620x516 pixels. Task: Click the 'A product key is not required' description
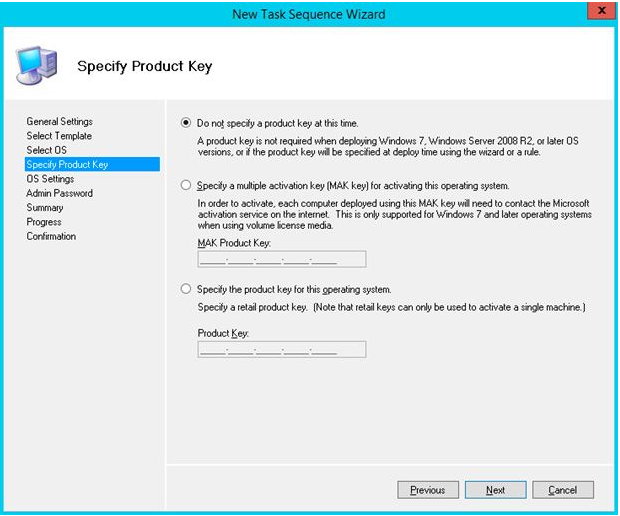(x=388, y=146)
